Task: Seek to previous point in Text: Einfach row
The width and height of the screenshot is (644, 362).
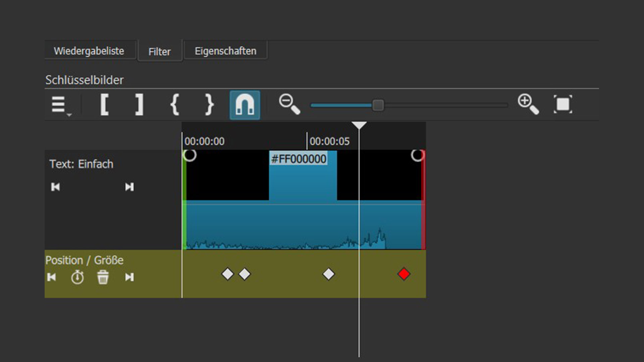Action: pos(55,187)
